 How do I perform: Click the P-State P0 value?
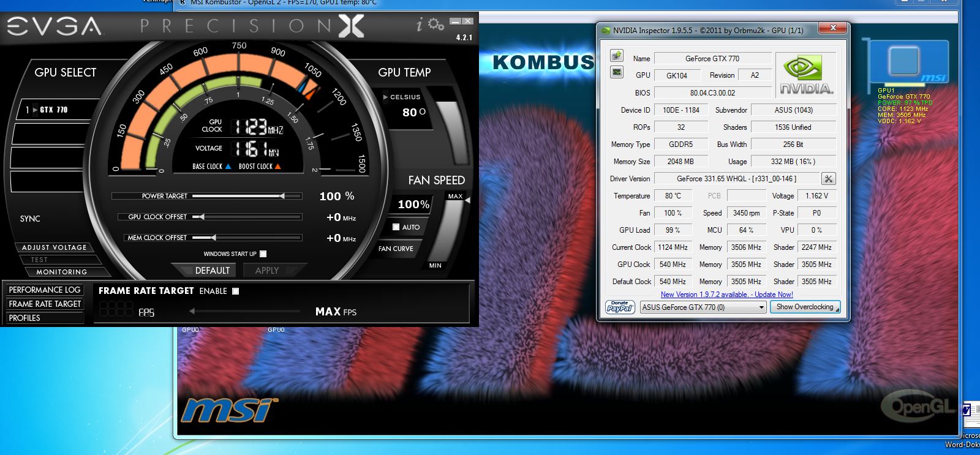tap(816, 213)
